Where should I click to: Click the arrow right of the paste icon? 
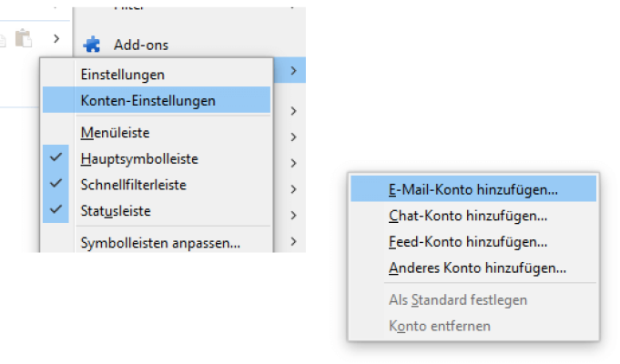point(56,38)
